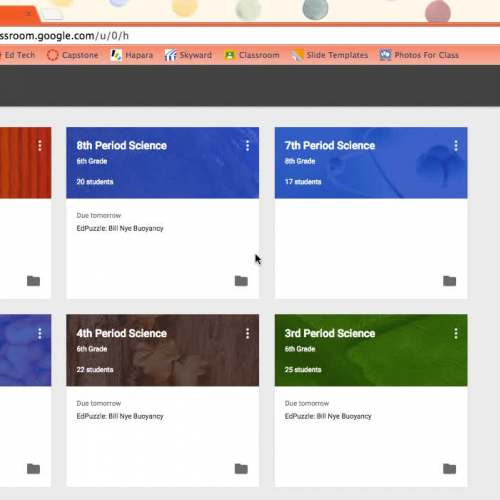Viewport: 500px width, 500px height.
Task: Open the Capstone bookmark label
Action: coord(80,55)
